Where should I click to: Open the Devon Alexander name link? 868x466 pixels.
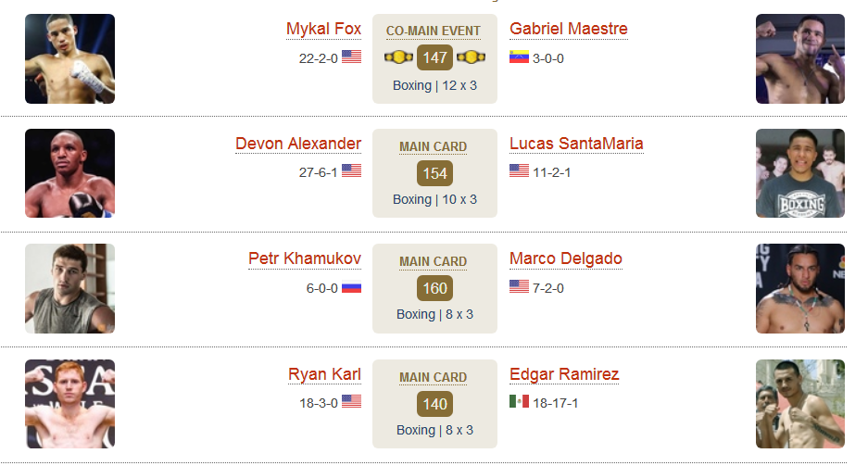[298, 144]
